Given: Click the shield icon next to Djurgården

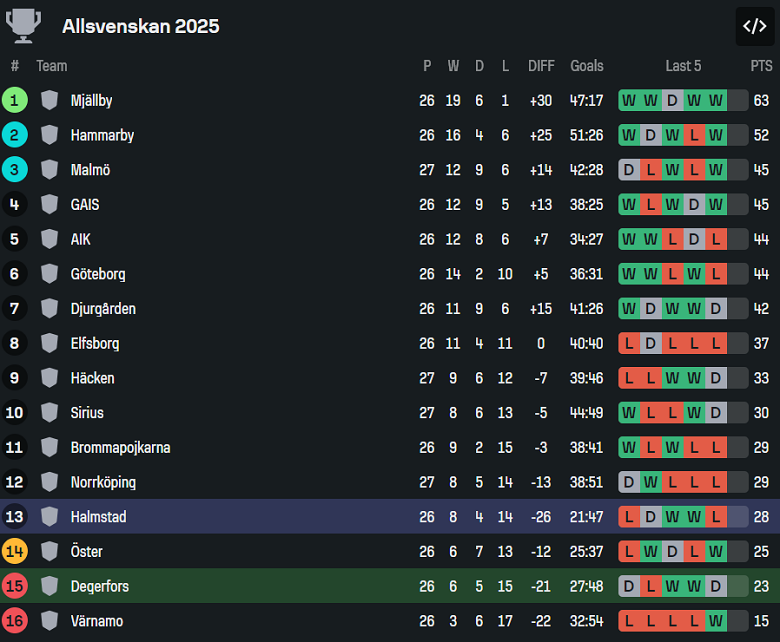Looking at the screenshot, I should 50,308.
